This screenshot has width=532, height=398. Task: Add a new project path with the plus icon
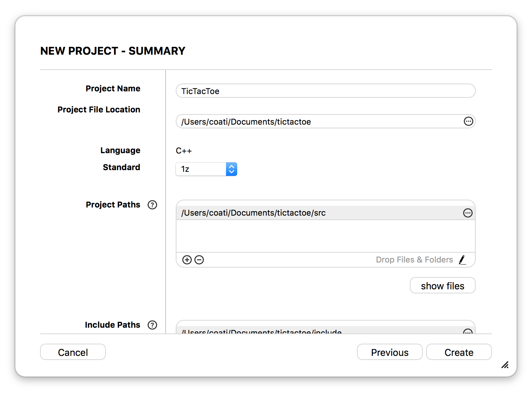187,260
